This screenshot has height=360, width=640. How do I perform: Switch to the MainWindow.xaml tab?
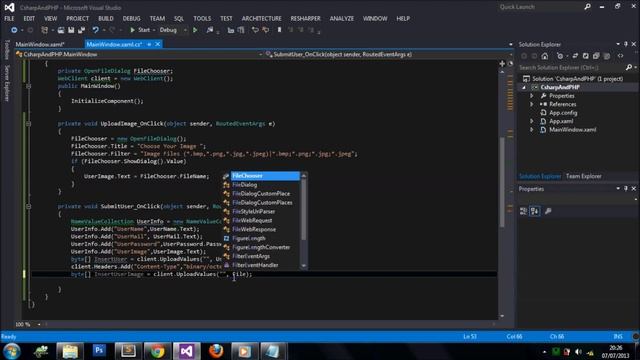[40, 44]
